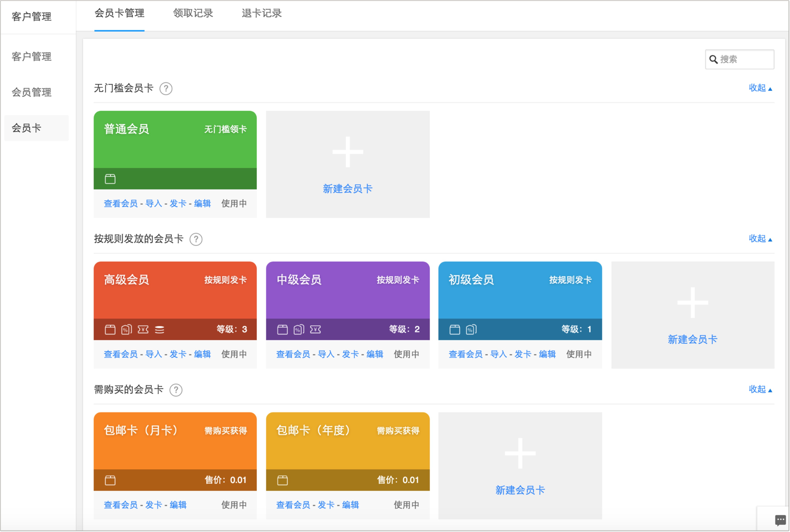Click the card icon on 普通会员
The width and height of the screenshot is (790, 532).
click(110, 179)
